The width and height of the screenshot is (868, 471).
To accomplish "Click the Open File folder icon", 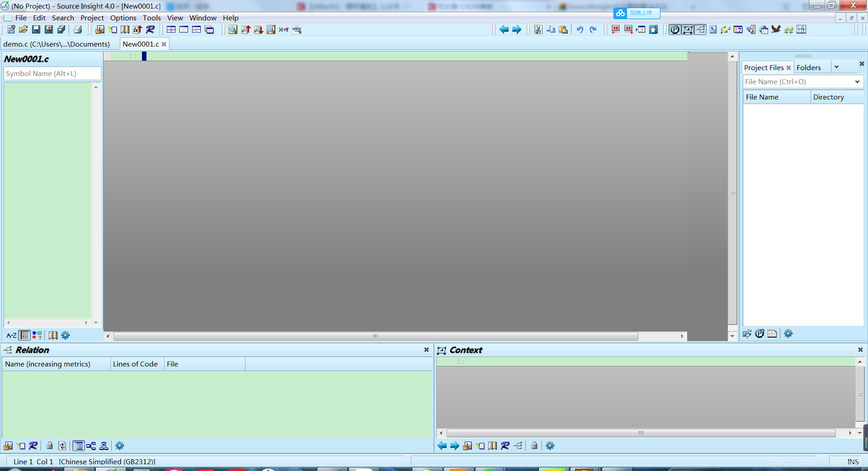I will pyautogui.click(x=24, y=29).
